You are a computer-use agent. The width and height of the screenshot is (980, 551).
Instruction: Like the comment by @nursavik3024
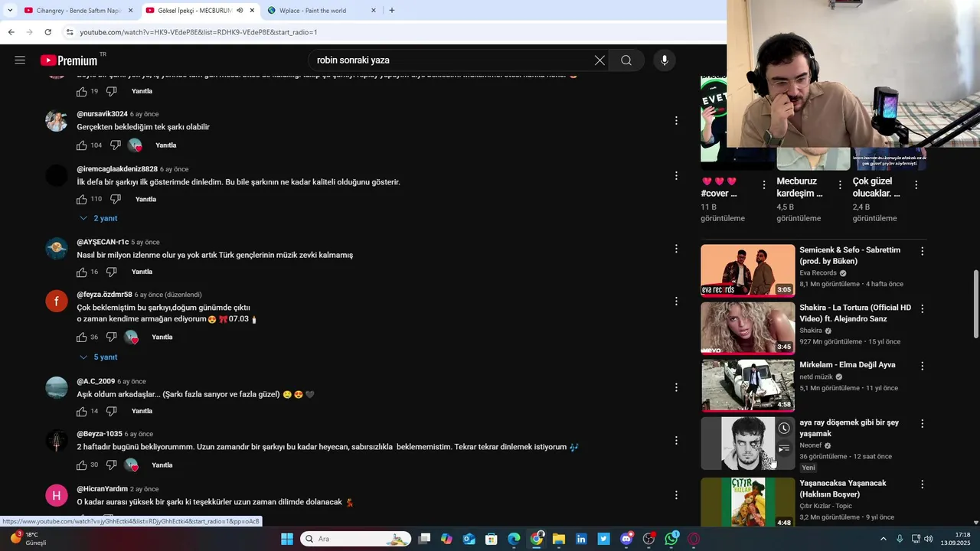point(82,145)
